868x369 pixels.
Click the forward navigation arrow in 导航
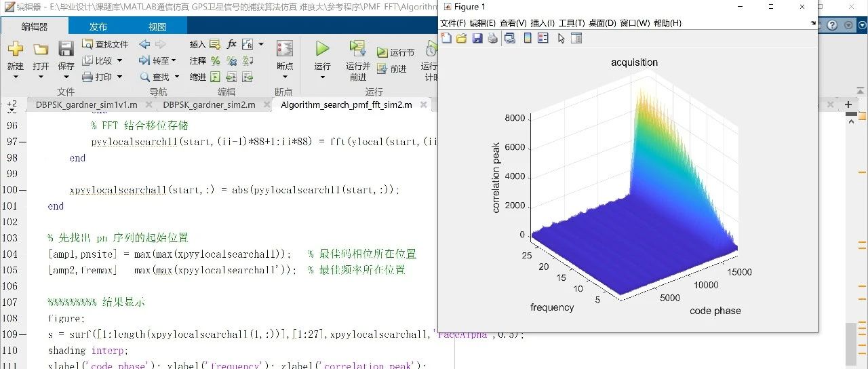click(x=160, y=44)
